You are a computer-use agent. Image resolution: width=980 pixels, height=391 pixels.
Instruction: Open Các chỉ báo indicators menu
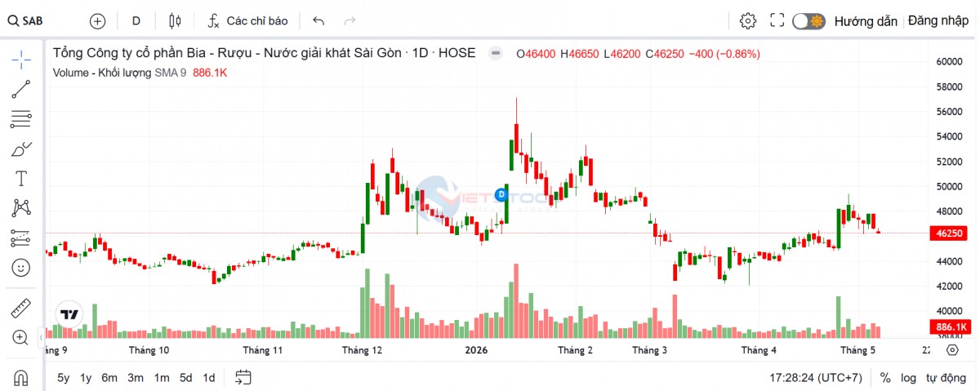tap(247, 20)
